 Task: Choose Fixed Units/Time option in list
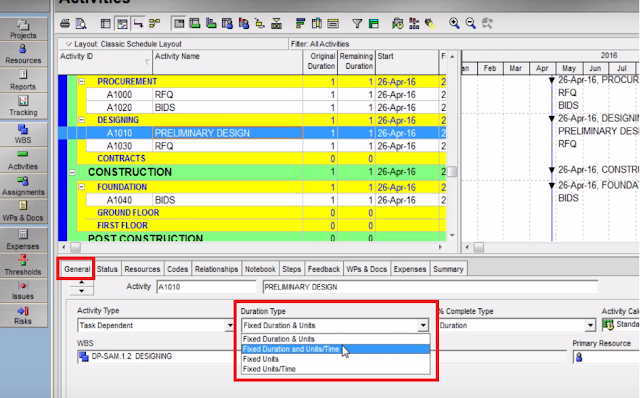coord(336,369)
